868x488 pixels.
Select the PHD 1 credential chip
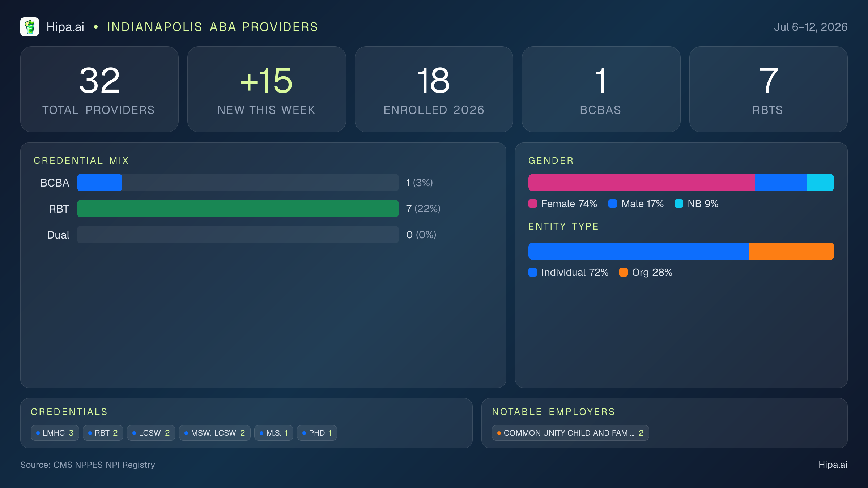tap(317, 433)
